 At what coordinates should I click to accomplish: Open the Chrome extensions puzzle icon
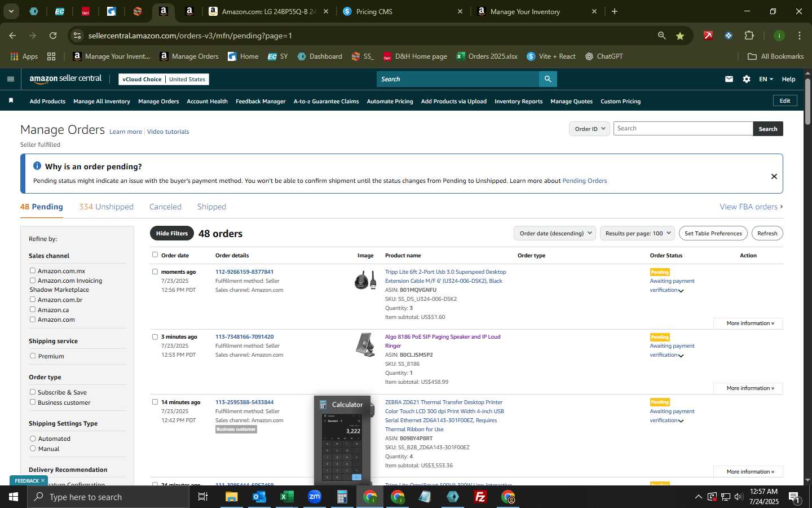[749, 36]
